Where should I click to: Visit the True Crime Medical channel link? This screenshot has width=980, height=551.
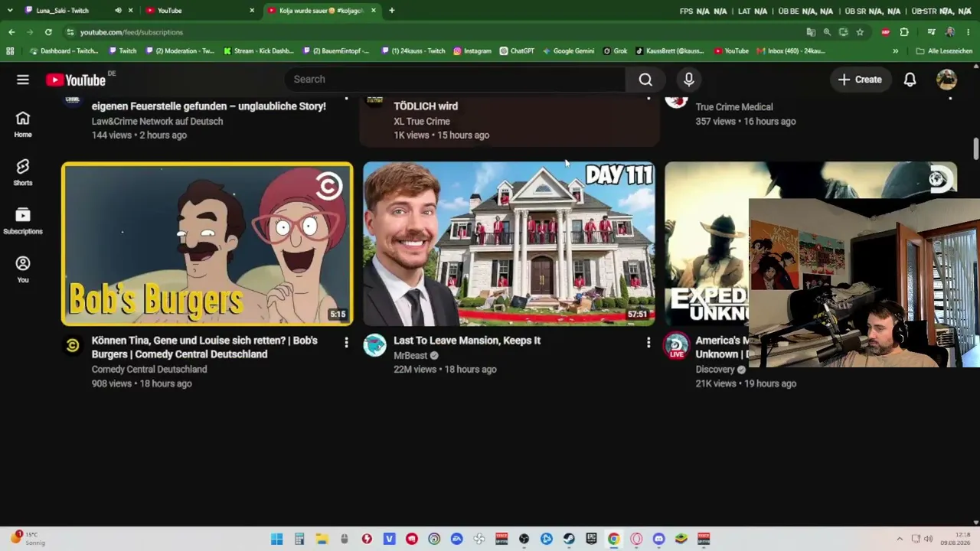(x=734, y=107)
